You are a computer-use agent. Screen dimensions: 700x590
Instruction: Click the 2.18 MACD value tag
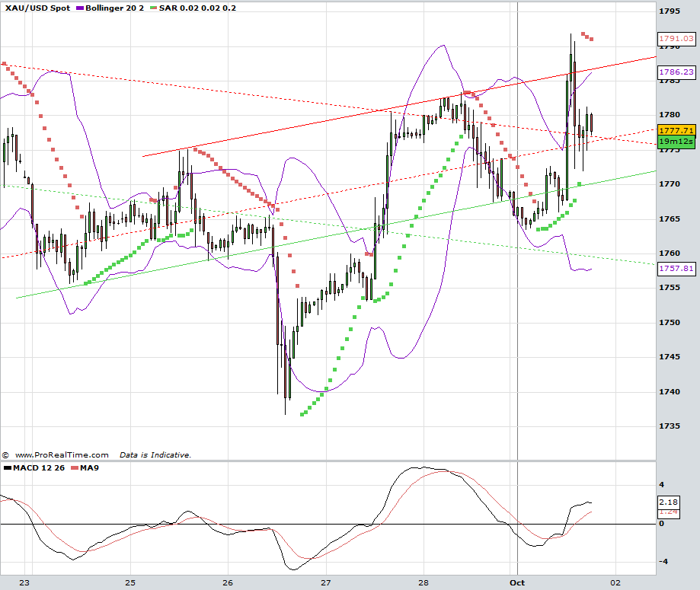(x=668, y=502)
